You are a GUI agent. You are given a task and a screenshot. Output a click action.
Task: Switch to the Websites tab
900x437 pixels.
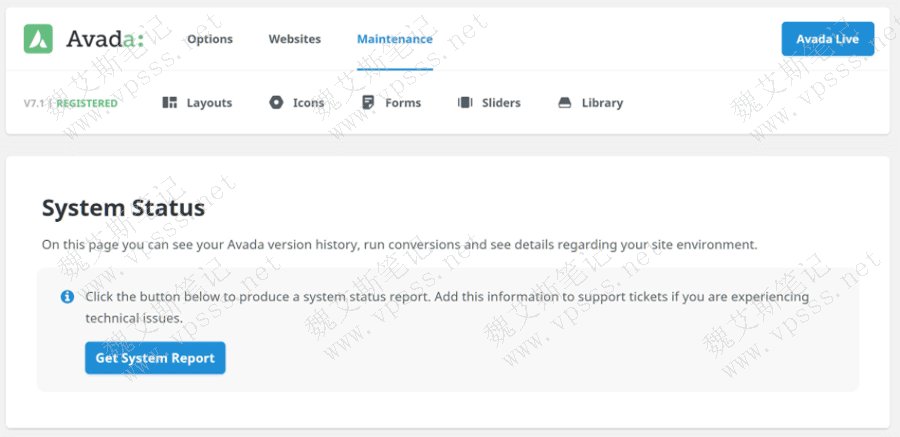tap(295, 39)
